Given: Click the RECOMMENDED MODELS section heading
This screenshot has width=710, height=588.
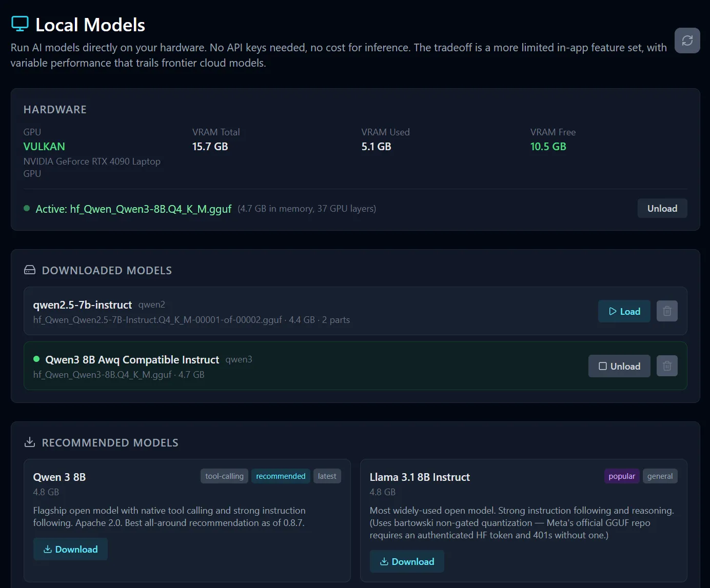Looking at the screenshot, I should [110, 443].
